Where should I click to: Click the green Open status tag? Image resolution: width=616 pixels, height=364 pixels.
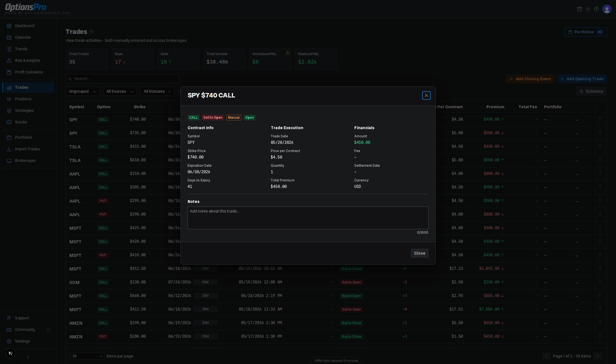(x=249, y=118)
